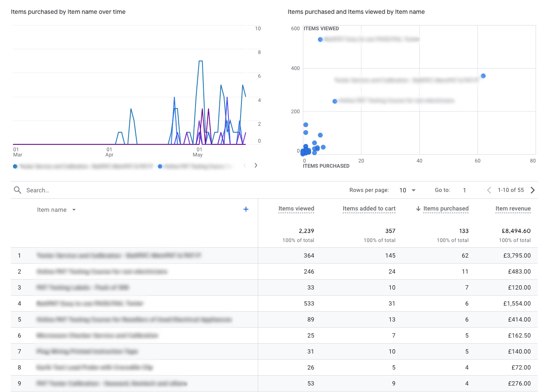Click total items viewed 2,239

pyautogui.click(x=306, y=231)
